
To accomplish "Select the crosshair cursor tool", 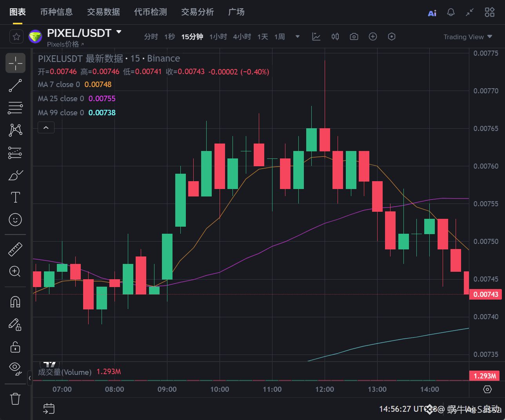I will (15, 63).
